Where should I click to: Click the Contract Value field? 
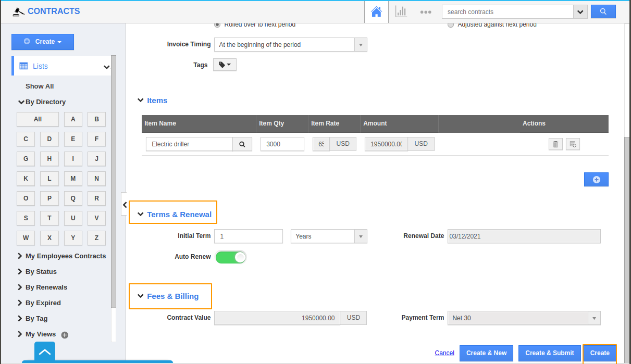pos(277,318)
